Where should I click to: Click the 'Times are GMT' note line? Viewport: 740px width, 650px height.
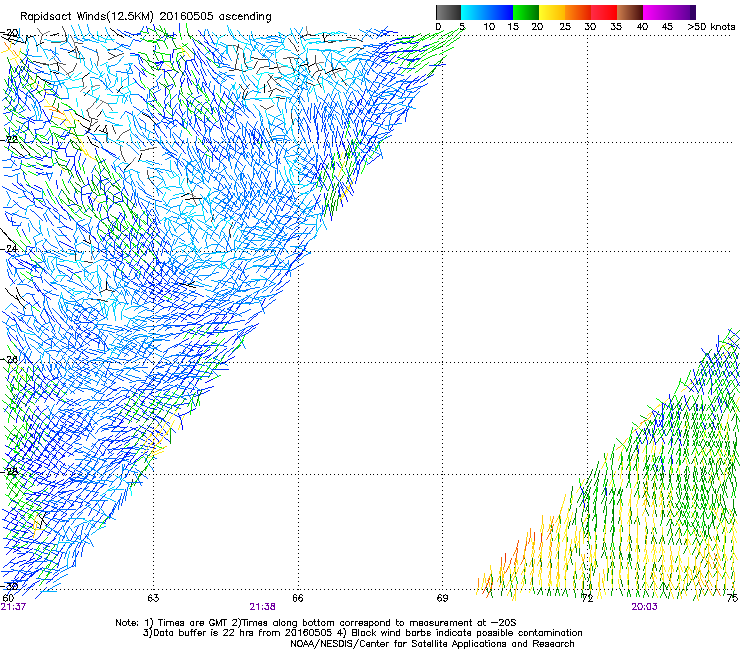(316, 623)
